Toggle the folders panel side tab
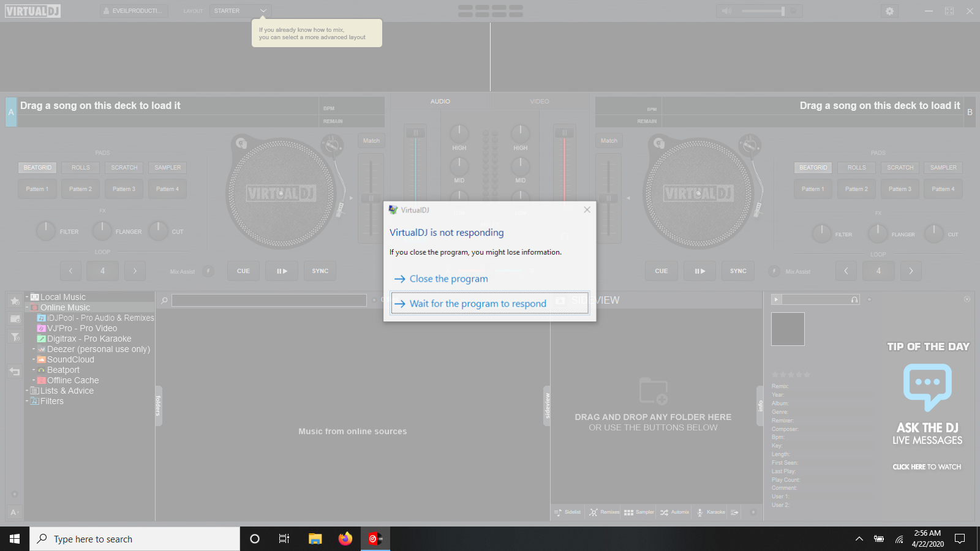 coord(158,406)
